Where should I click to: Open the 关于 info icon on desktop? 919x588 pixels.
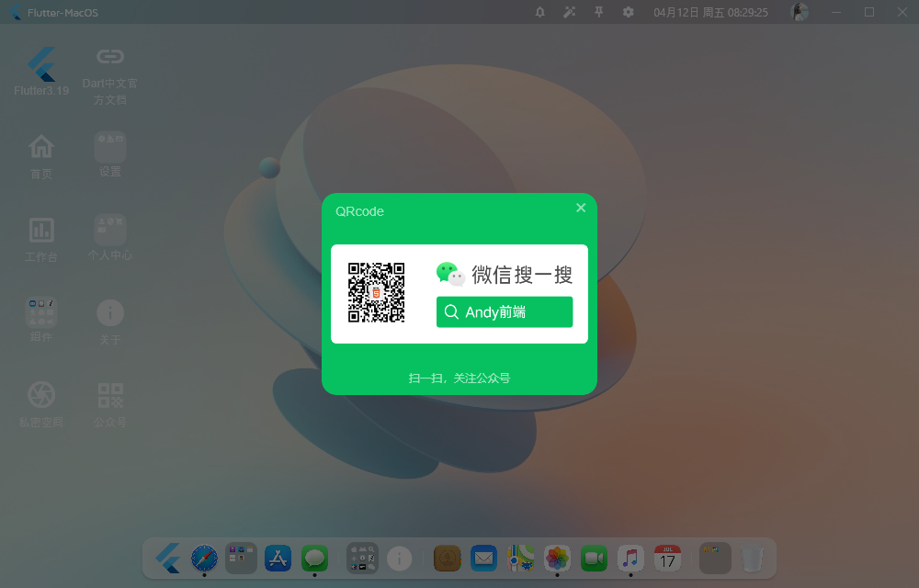(110, 313)
